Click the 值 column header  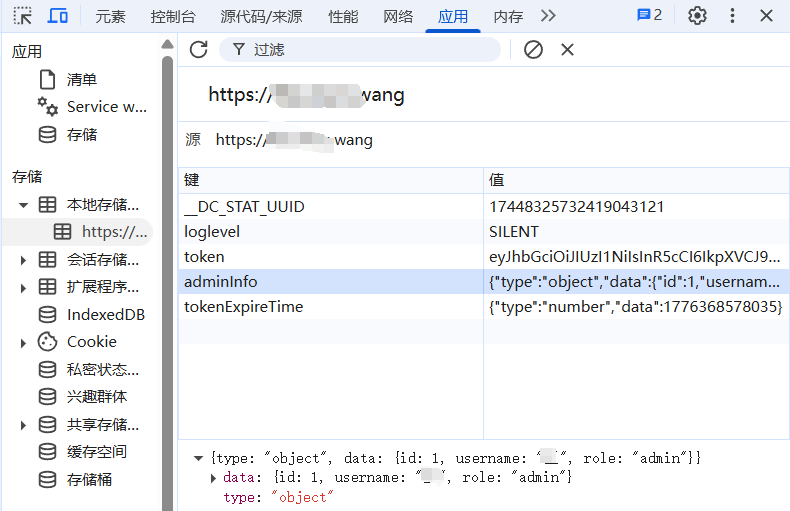[x=636, y=180]
